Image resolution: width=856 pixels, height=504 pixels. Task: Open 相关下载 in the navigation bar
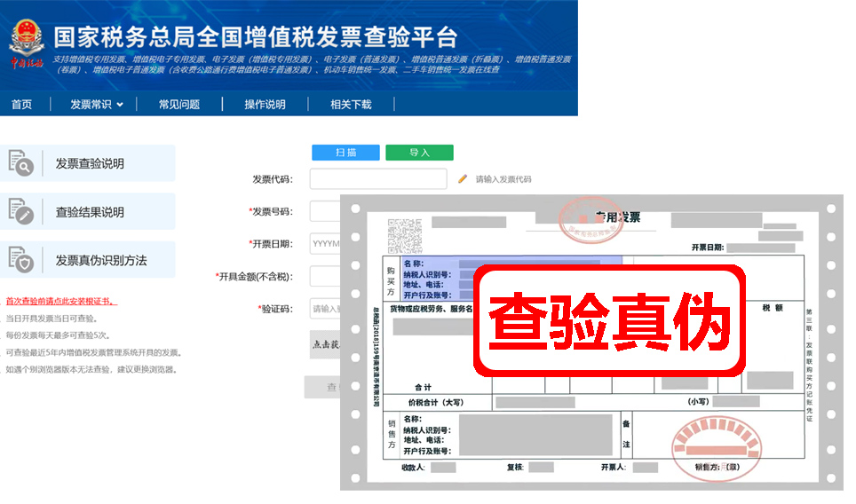tap(351, 104)
